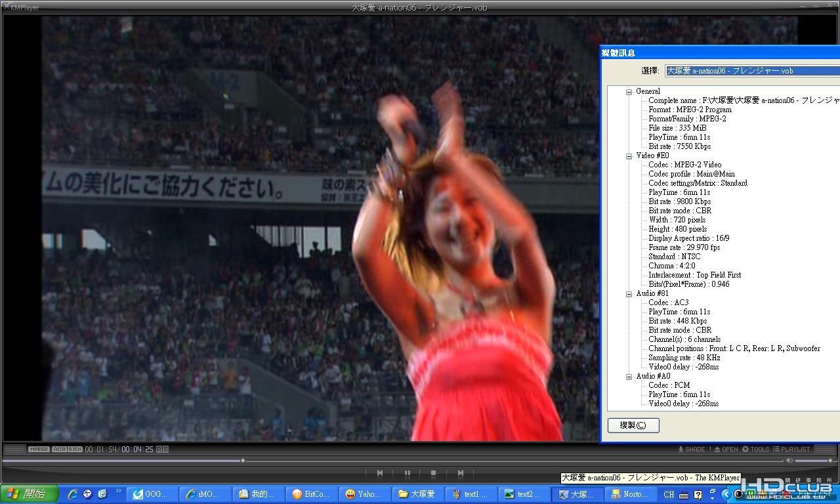Collapse the Audio #81 tree section
The width and height of the screenshot is (840, 504).
(x=629, y=293)
